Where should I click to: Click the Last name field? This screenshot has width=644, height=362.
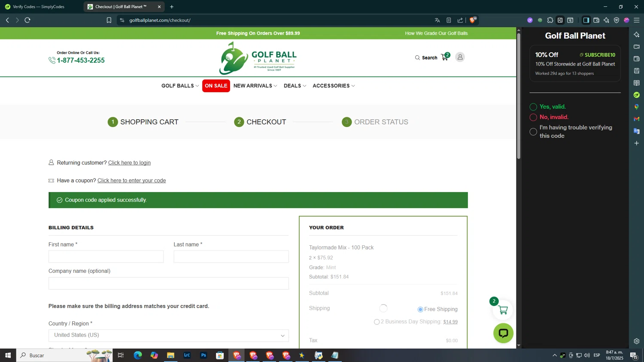coord(231,256)
